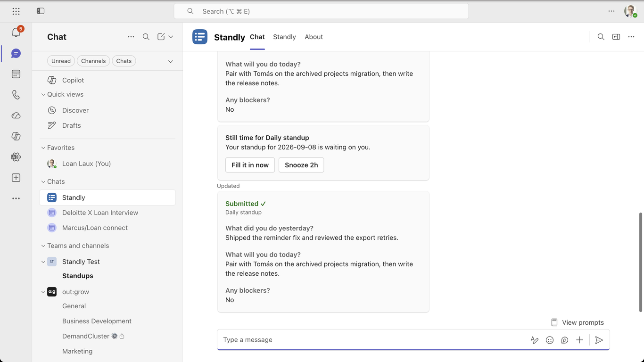644x362 pixels.
Task: Select the Standly chat
Action: point(107,197)
